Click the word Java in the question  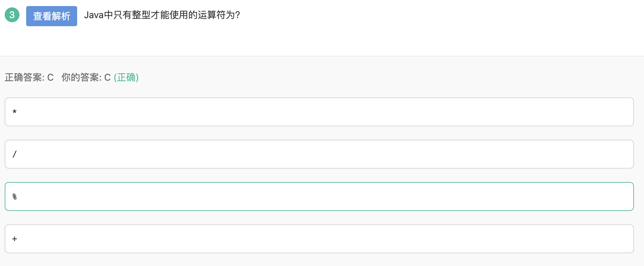point(94,15)
